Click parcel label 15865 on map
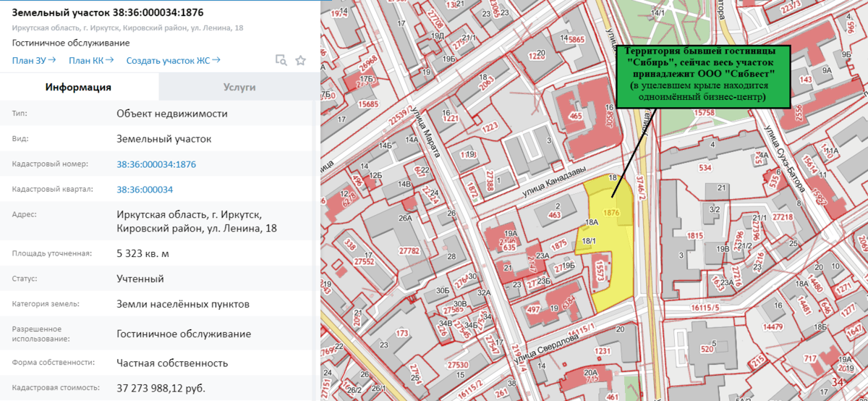Viewport: 868px width, 401px height. [x=575, y=39]
